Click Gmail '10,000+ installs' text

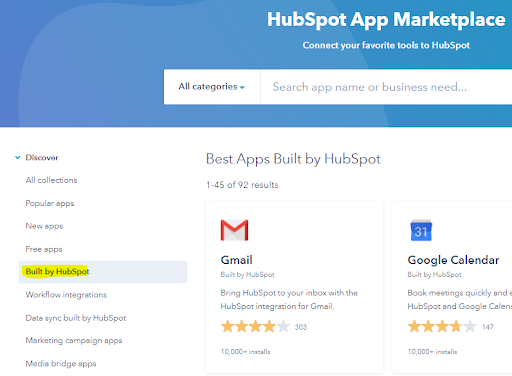click(245, 352)
